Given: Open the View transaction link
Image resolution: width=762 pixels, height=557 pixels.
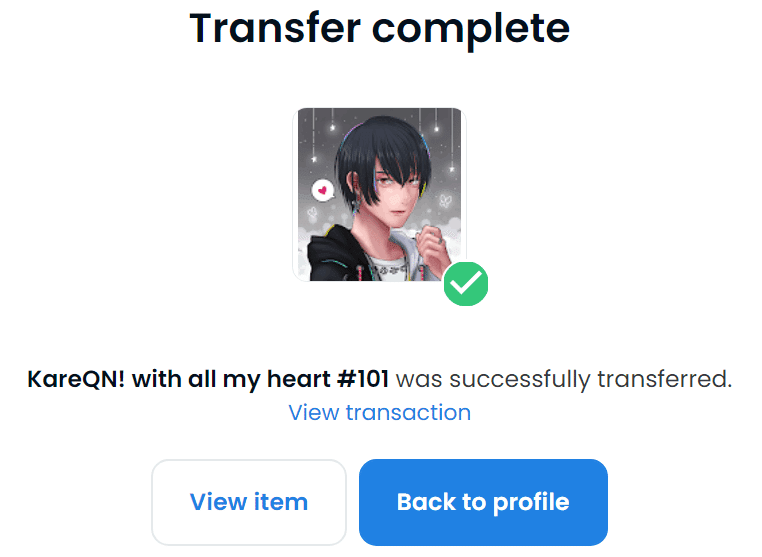Looking at the screenshot, I should [x=380, y=413].
